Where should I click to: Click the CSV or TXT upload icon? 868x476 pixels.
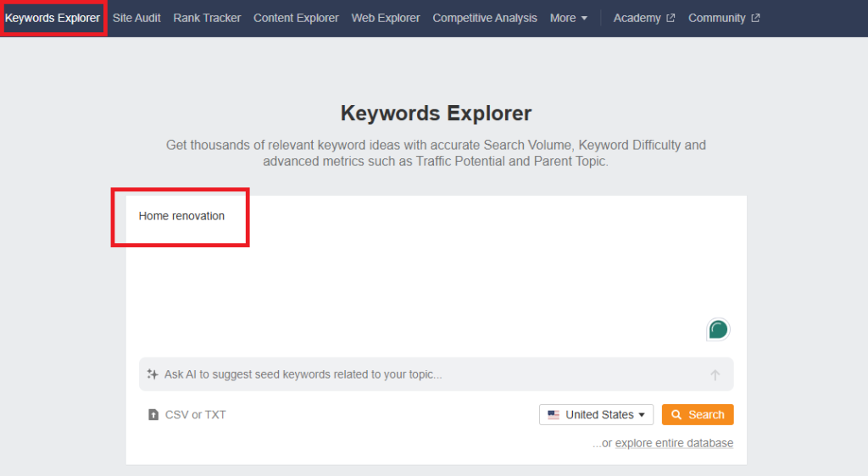tap(153, 415)
